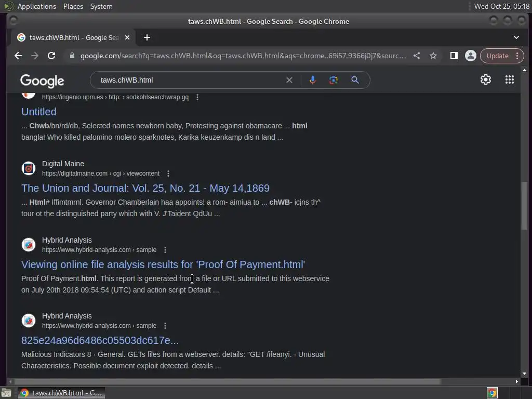Click the vertical page scrollbar thumb
Screen dimensions: 532x399
pos(525,206)
